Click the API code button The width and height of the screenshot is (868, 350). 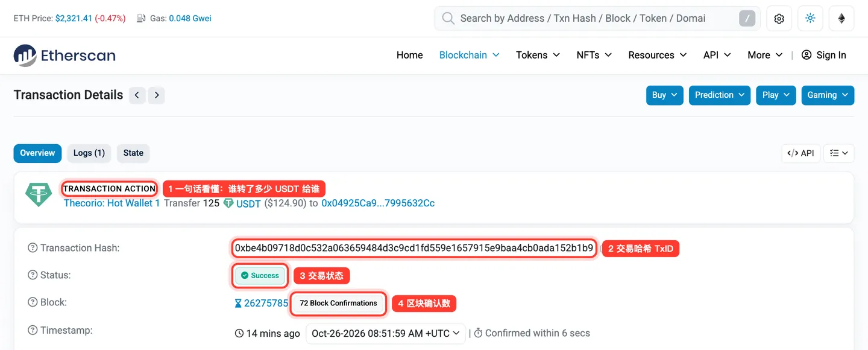800,153
